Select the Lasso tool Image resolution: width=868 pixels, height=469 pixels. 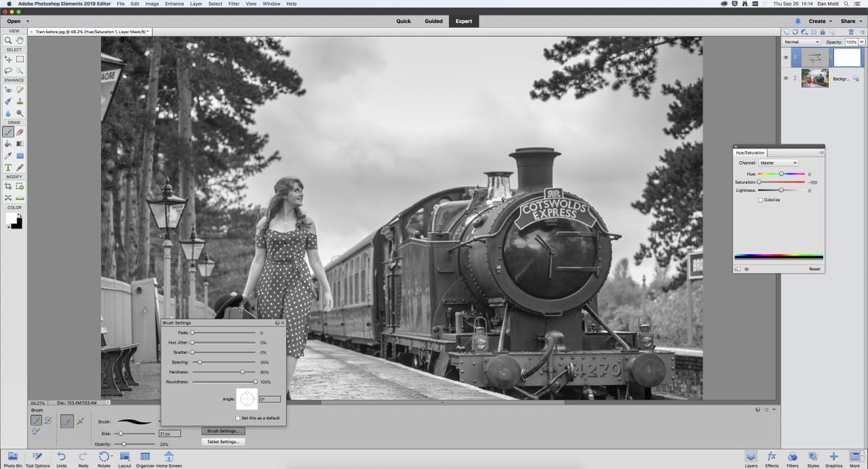tap(7, 69)
